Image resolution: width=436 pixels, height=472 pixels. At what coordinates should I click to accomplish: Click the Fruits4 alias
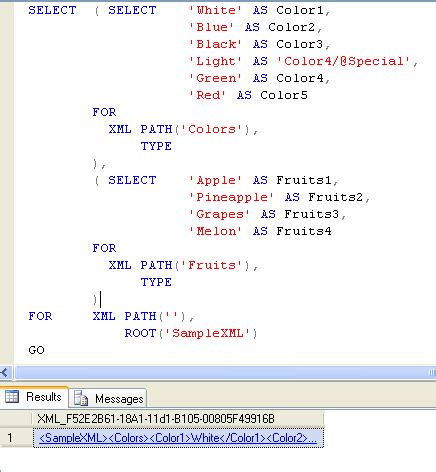coord(304,231)
